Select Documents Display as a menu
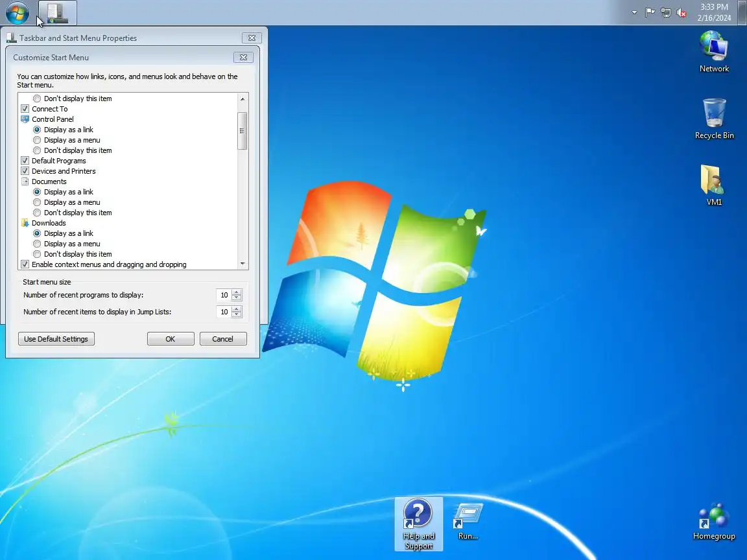 (x=37, y=202)
